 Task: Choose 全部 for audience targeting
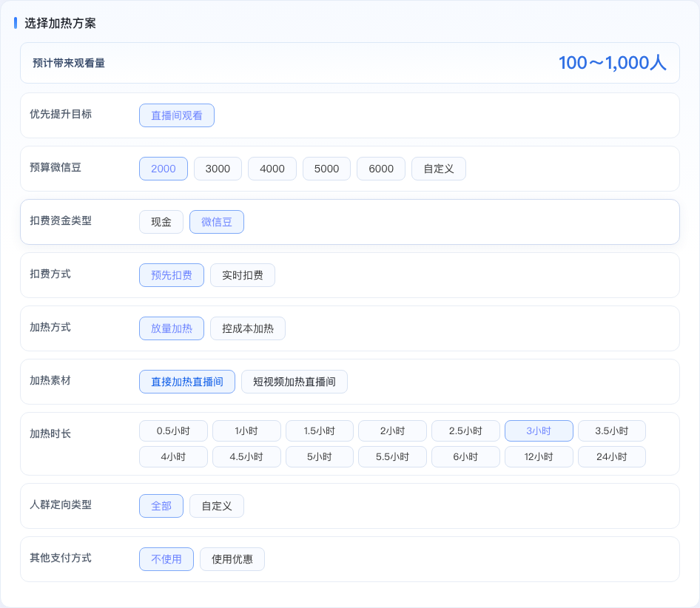161,506
